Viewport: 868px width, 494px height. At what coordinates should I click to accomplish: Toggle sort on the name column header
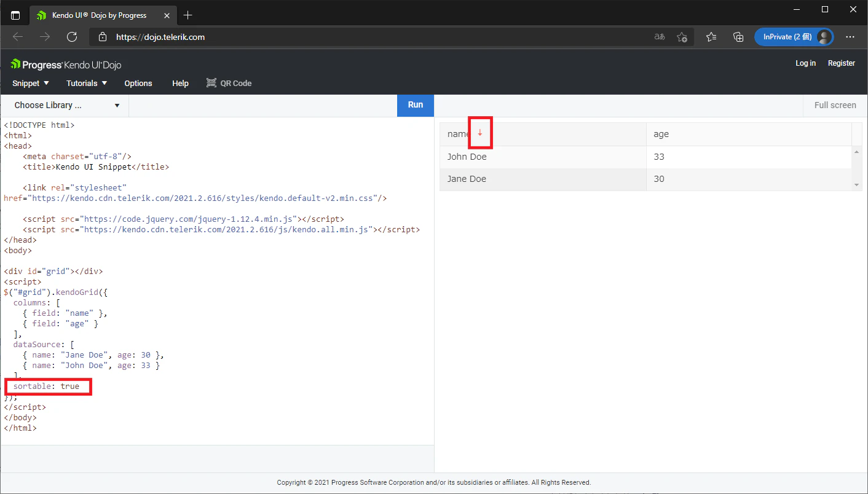click(x=458, y=134)
